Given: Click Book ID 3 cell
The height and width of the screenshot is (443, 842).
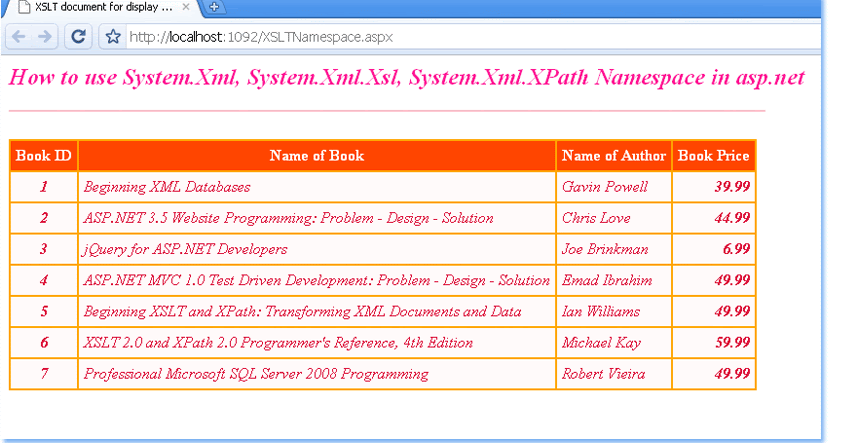Looking at the screenshot, I should [x=43, y=249].
